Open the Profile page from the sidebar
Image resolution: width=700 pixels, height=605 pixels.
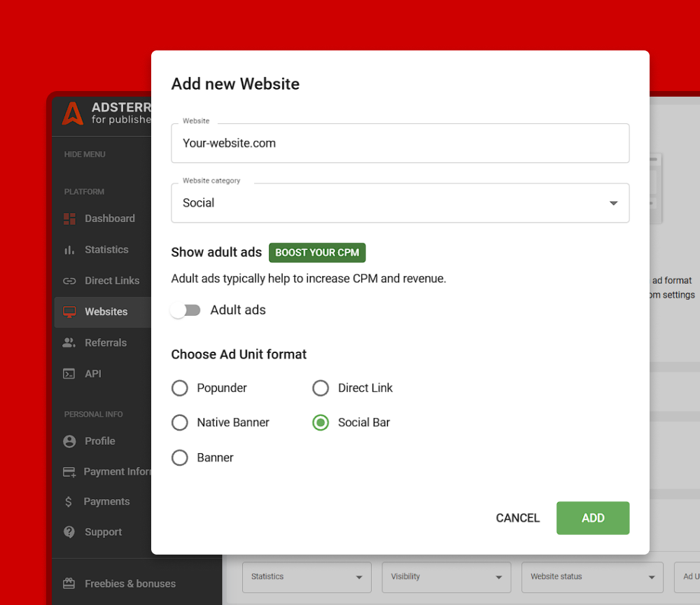click(x=69, y=440)
